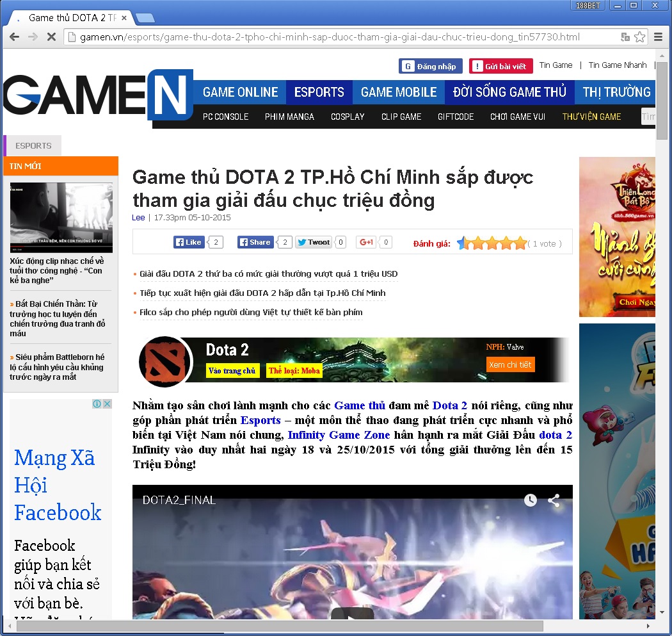The width and height of the screenshot is (672, 636).
Task: Select CHƠI GAME VUI submenu item
Action: (x=518, y=117)
